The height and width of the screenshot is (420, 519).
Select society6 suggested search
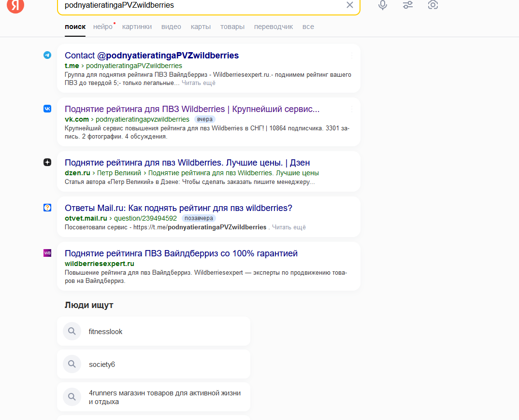coord(154,364)
